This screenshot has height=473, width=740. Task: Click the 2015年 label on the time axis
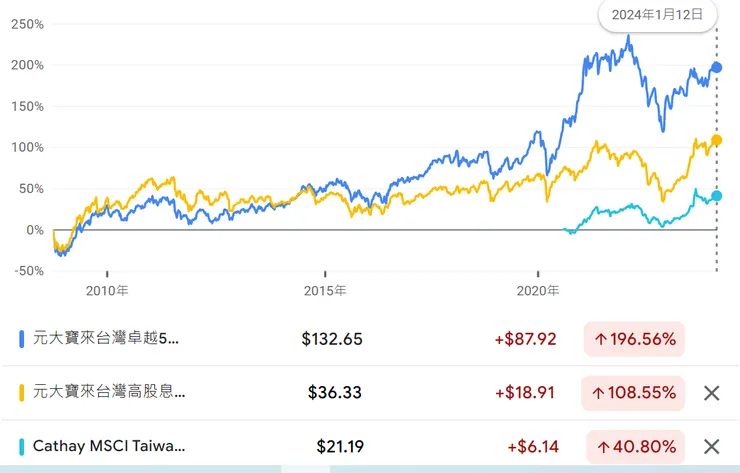[326, 291]
